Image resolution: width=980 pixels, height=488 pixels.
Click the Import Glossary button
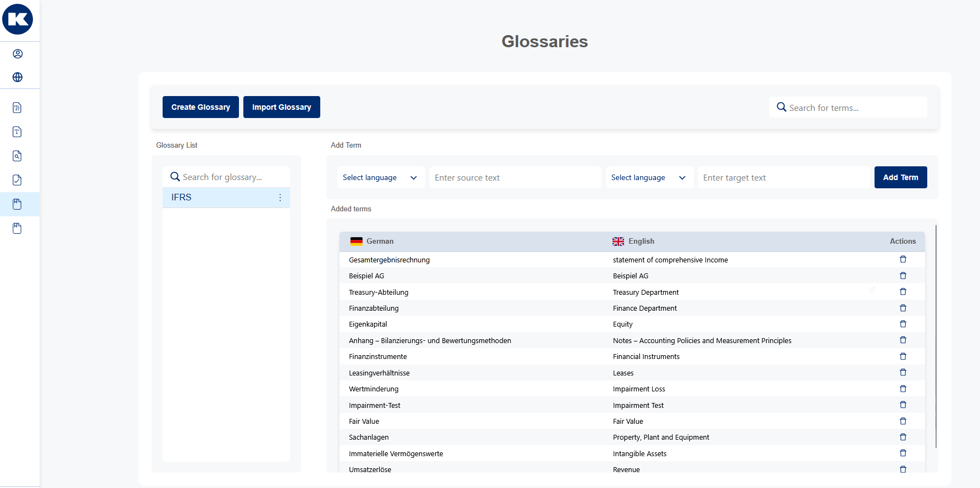point(281,107)
